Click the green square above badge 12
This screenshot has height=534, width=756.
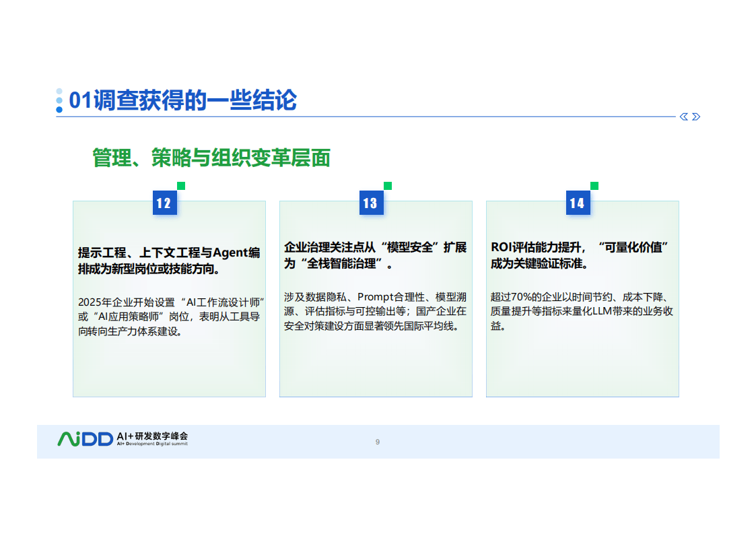[181, 186]
